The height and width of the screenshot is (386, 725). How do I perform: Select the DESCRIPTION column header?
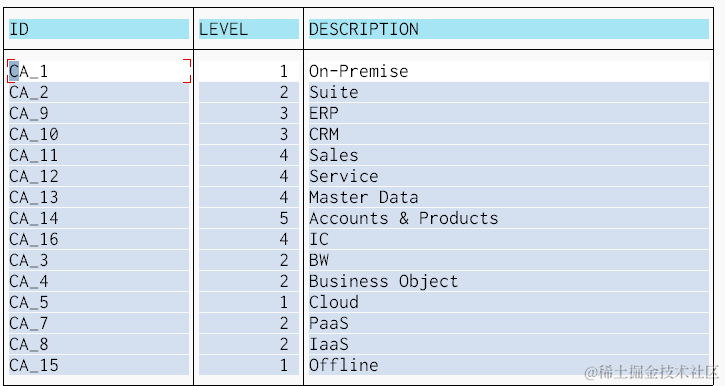pos(509,29)
